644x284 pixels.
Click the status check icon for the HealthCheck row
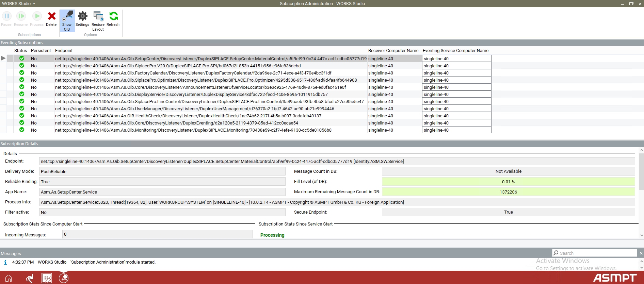pos(22,116)
